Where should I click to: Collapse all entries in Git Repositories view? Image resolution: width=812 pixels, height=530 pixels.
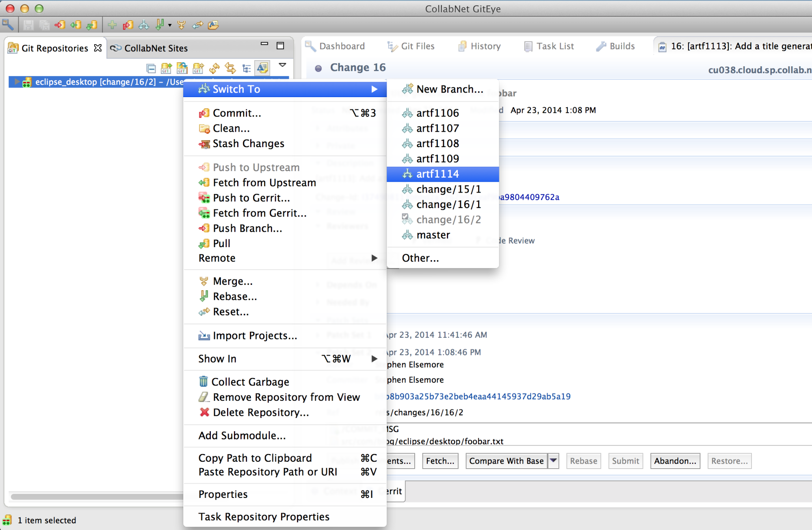coord(151,68)
